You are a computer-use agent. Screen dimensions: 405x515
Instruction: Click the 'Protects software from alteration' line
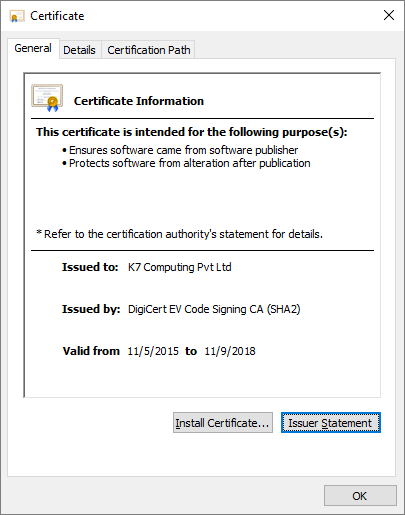click(186, 163)
